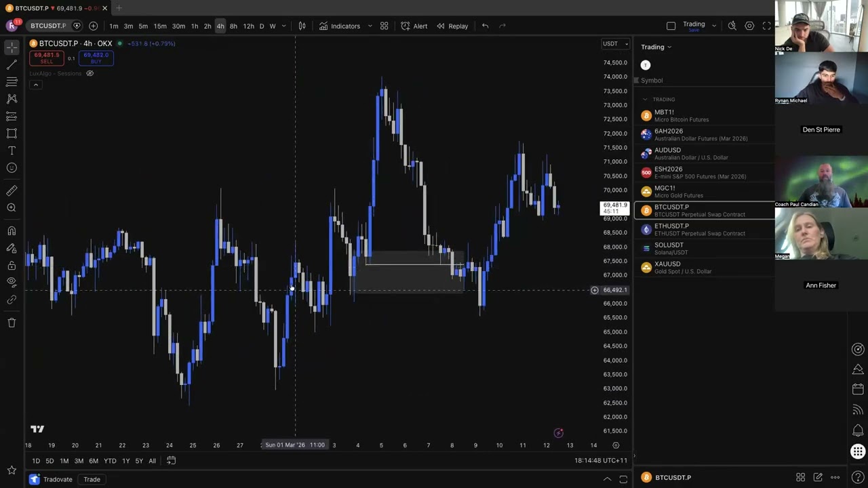This screenshot has height=488, width=868.
Task: Add symbol to compare with plus icon
Action: 93,26
